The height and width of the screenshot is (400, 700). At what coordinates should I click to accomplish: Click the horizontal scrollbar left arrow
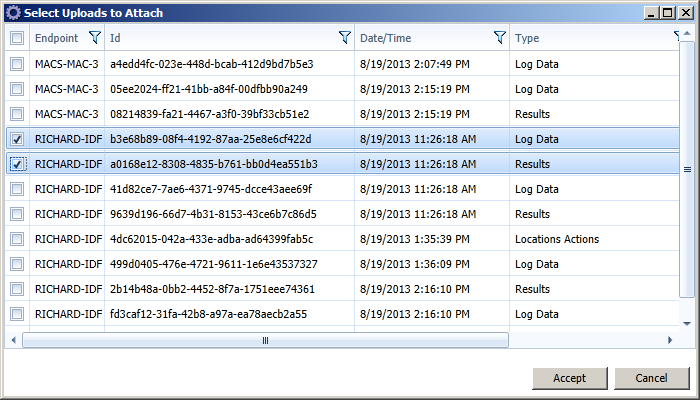point(13,340)
